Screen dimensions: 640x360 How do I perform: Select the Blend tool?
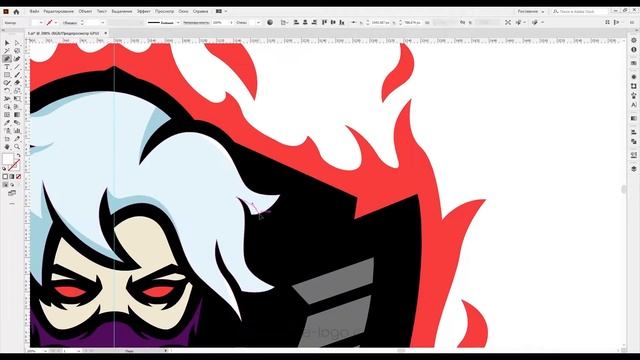click(x=17, y=123)
